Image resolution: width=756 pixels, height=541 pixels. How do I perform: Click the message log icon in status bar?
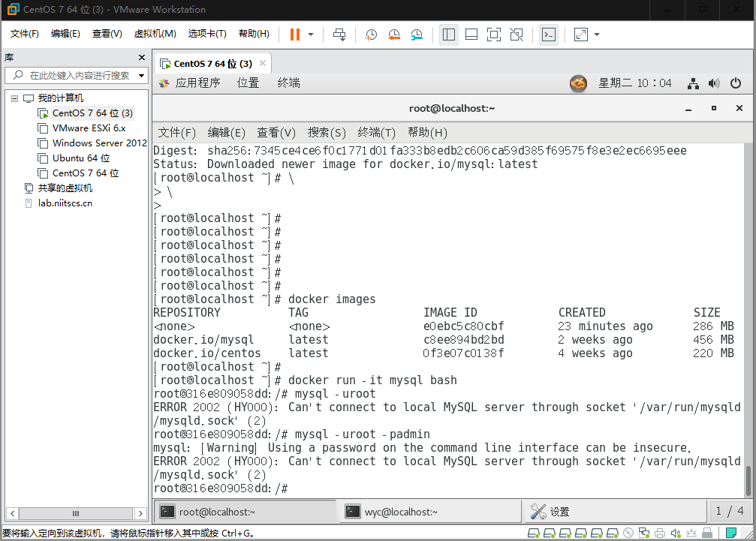point(731,533)
